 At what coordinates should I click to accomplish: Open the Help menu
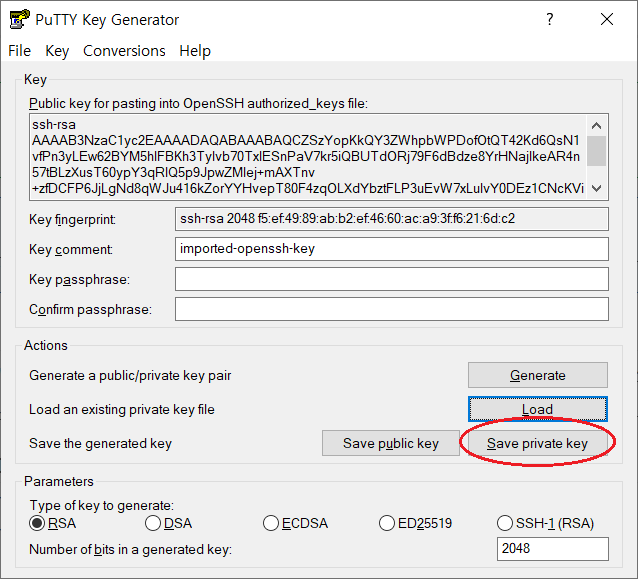coord(195,51)
